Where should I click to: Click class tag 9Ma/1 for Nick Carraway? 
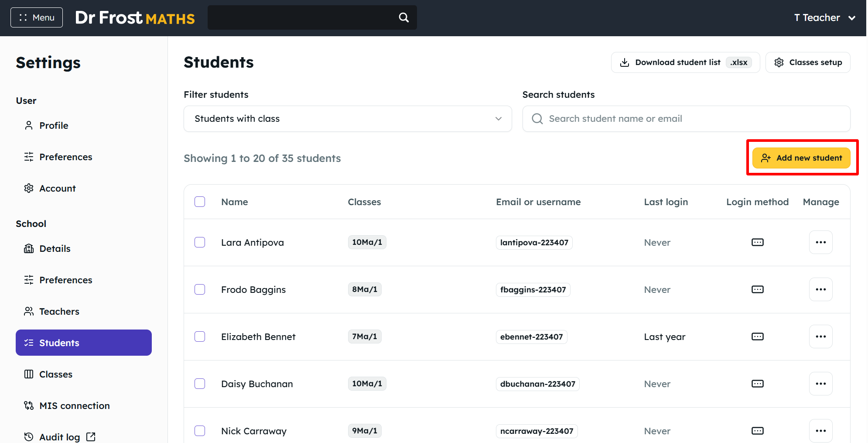pyautogui.click(x=365, y=431)
